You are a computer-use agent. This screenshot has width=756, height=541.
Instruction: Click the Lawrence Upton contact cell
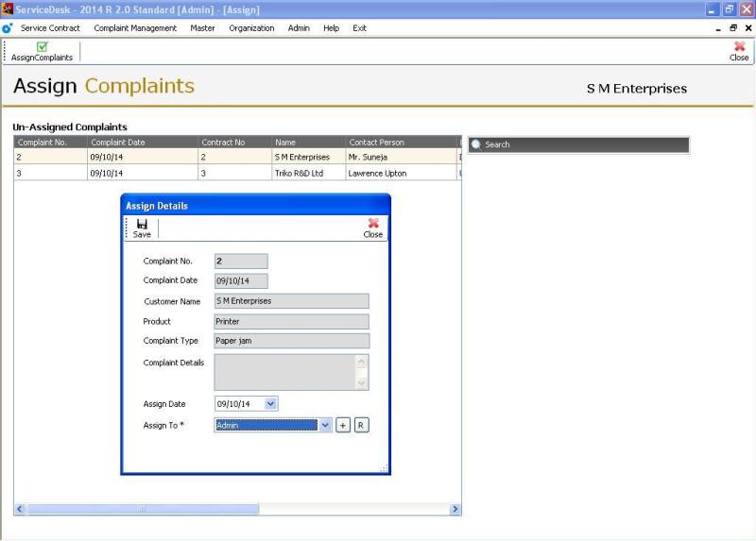pos(401,173)
